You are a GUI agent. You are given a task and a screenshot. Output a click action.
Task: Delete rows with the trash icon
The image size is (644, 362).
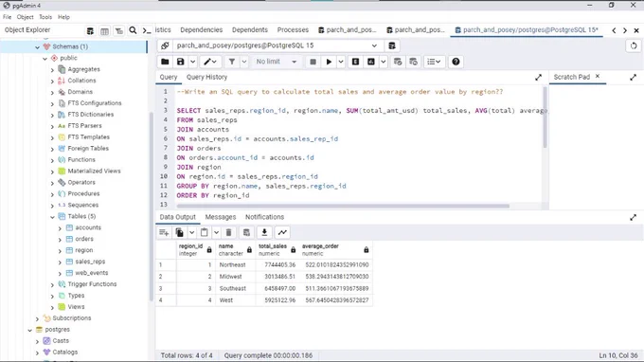click(229, 232)
